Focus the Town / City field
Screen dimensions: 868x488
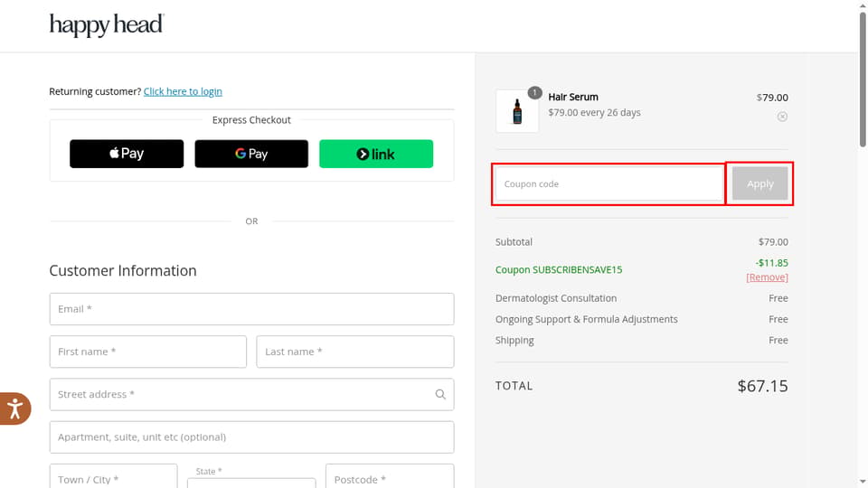[114, 477]
